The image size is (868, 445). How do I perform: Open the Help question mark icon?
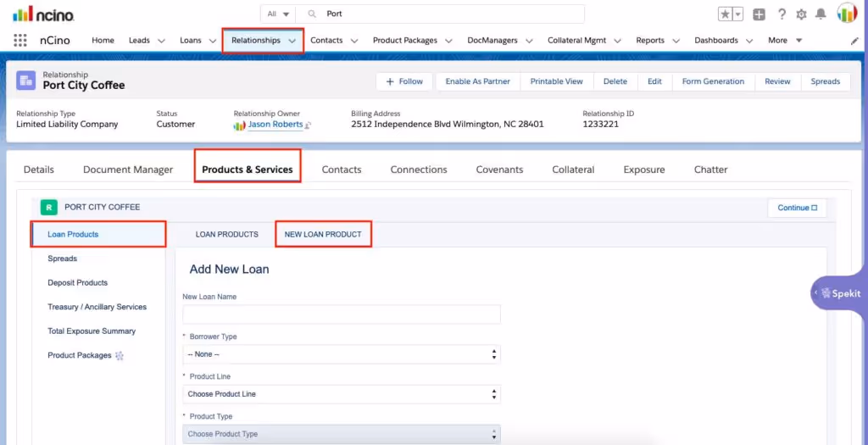point(782,14)
